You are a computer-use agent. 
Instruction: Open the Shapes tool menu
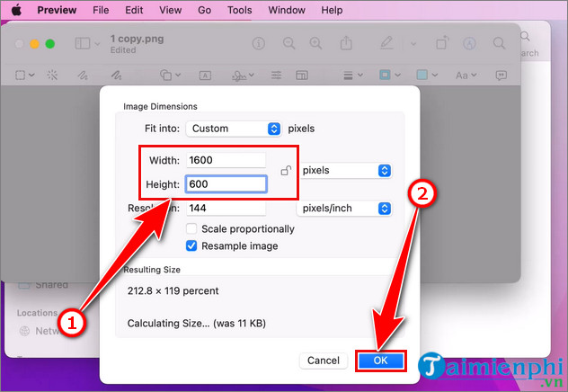(170, 75)
